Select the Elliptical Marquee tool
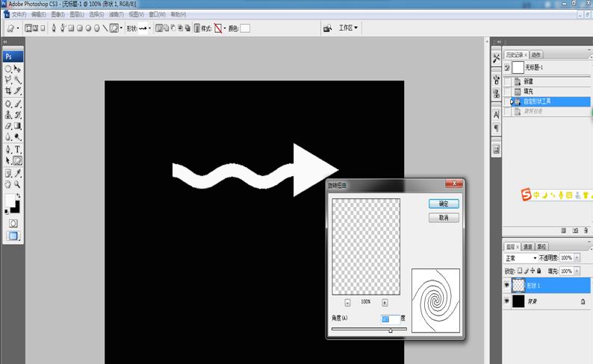Viewport: 593px width, 364px height. coord(8,69)
